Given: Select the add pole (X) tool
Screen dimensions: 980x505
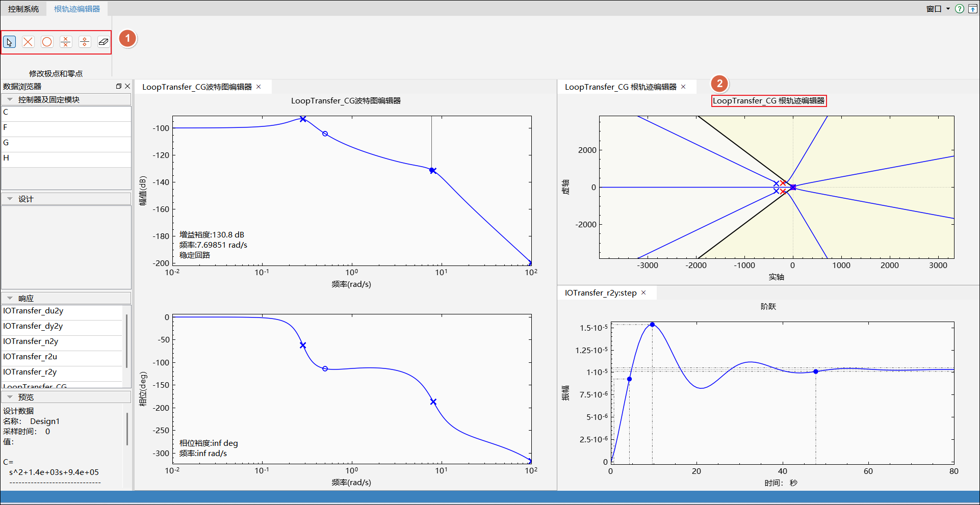Looking at the screenshot, I should [28, 42].
